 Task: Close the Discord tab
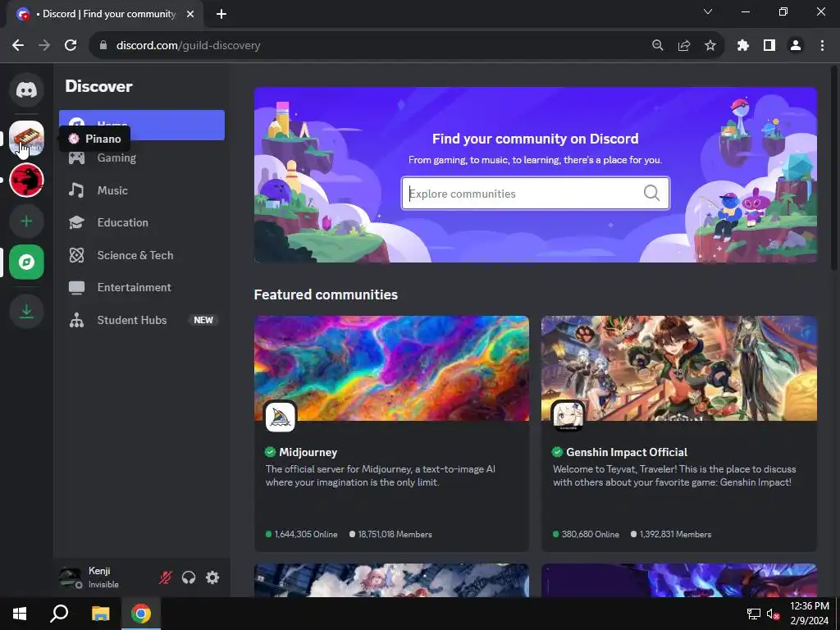[x=190, y=14]
